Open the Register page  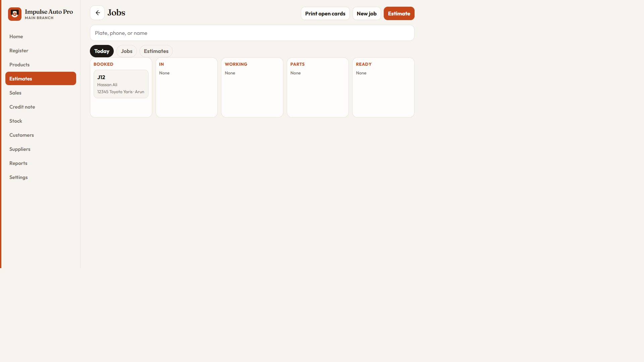(41, 50)
